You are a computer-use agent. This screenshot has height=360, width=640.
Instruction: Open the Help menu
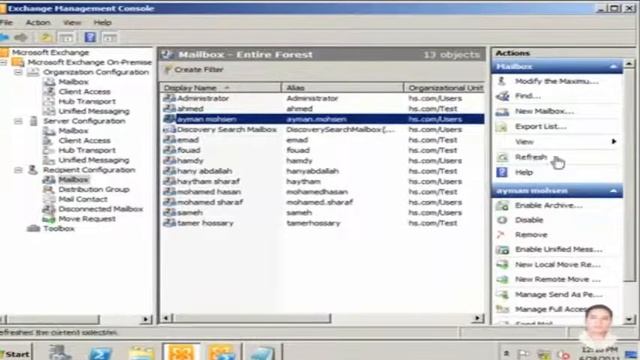point(102,22)
